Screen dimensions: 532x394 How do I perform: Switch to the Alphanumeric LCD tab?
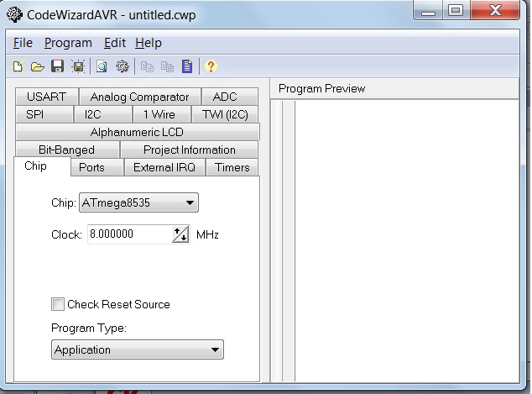(137, 132)
